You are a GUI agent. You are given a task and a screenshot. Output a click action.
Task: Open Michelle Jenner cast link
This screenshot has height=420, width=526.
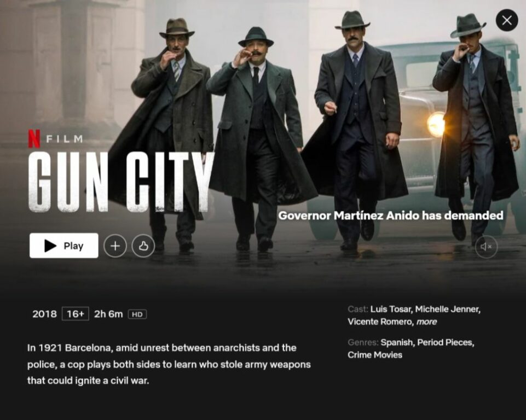tap(448, 309)
